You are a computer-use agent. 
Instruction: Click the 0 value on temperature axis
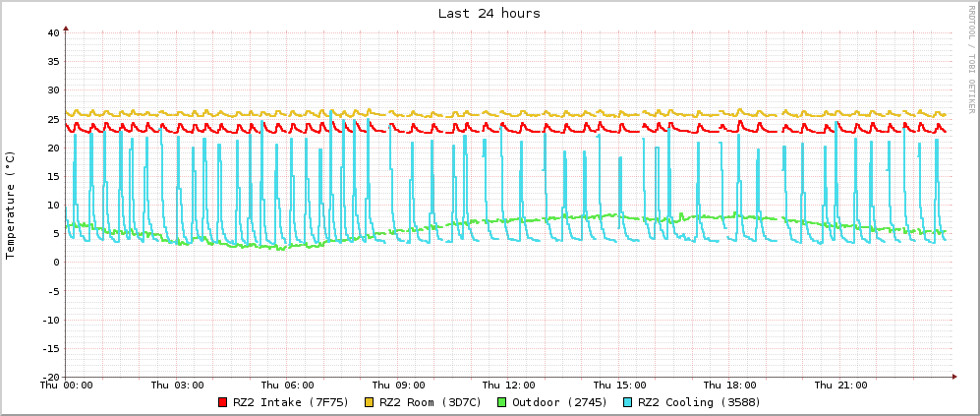point(56,263)
